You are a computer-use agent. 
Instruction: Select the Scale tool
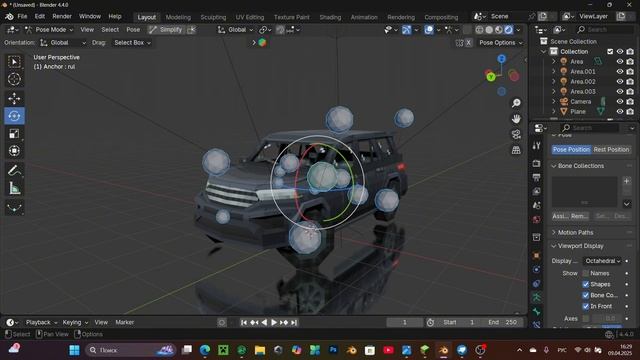14,133
